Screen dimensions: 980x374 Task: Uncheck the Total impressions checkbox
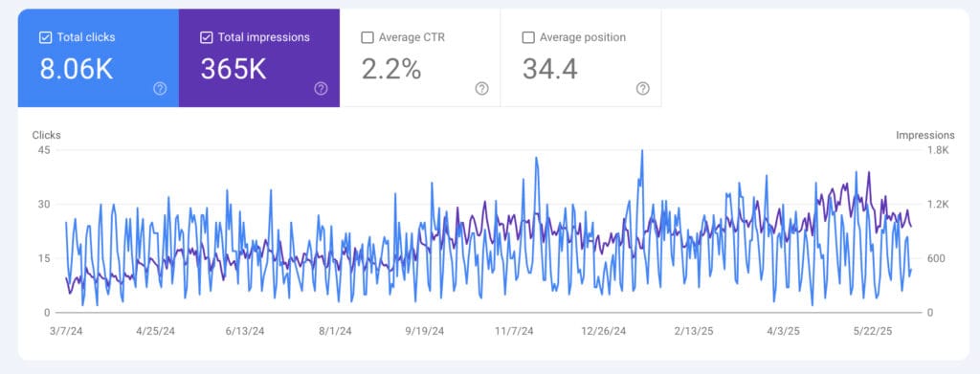(207, 37)
